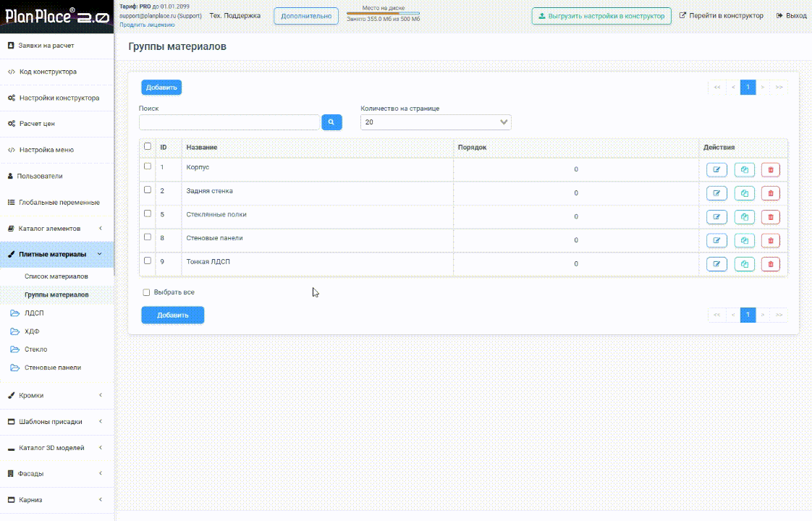Enable the Выбрать все checkbox
The image size is (812, 521).
146,292
